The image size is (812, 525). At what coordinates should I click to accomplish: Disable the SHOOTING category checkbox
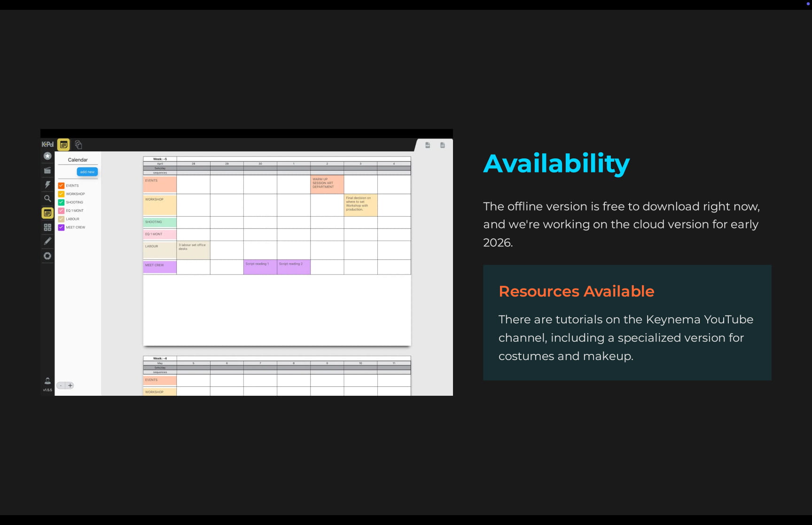click(61, 202)
